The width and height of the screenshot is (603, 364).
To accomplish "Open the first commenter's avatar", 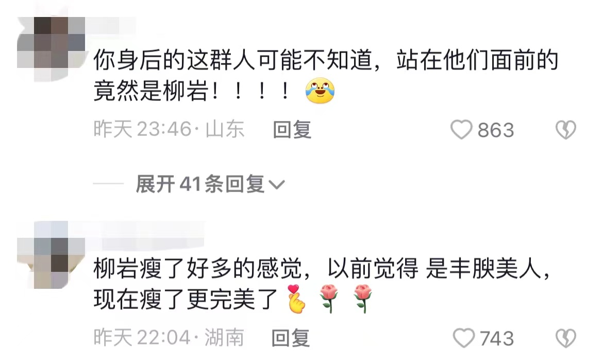I will [x=51, y=49].
